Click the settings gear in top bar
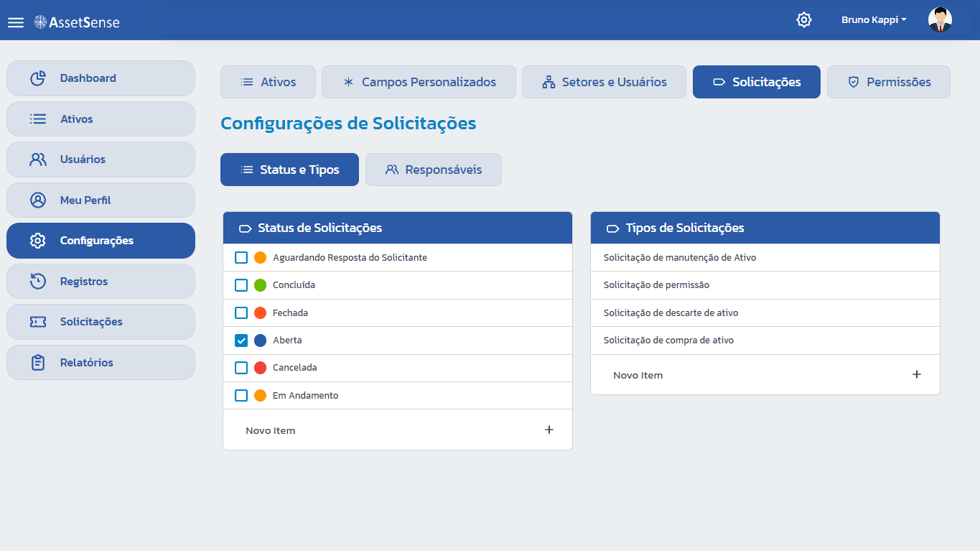Image resolution: width=980 pixels, height=551 pixels. [x=804, y=20]
